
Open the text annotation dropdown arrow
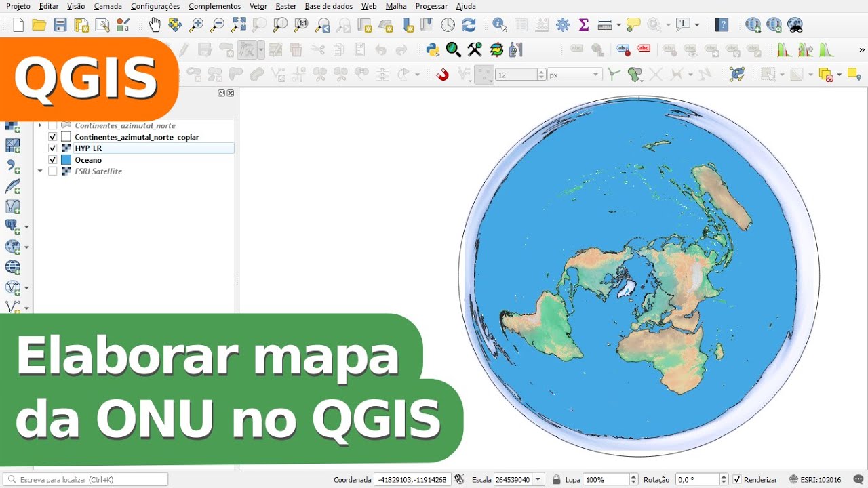696,25
